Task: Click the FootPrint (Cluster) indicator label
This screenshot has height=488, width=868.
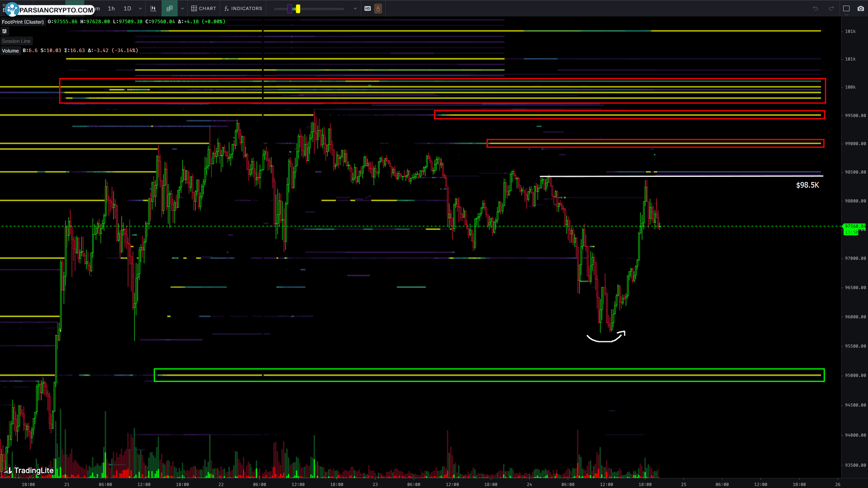Action: (23, 22)
